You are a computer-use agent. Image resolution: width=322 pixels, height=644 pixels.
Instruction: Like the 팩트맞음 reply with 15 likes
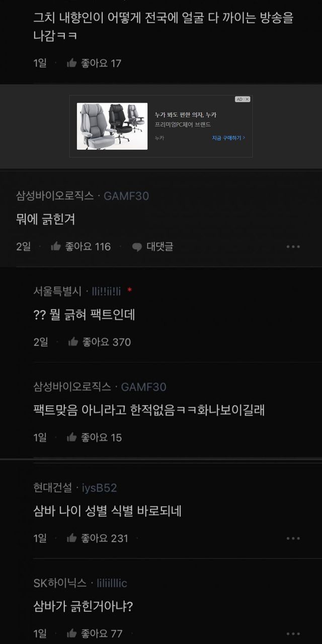point(71,437)
